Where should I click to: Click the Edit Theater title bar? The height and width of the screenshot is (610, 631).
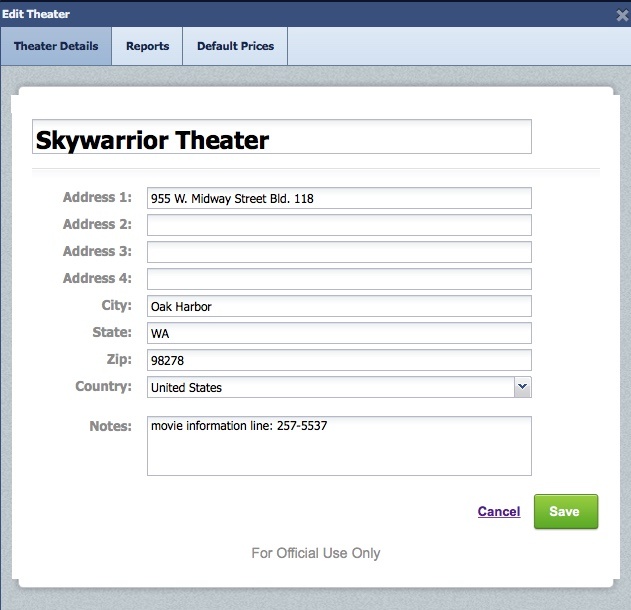pyautogui.click(x=300, y=14)
